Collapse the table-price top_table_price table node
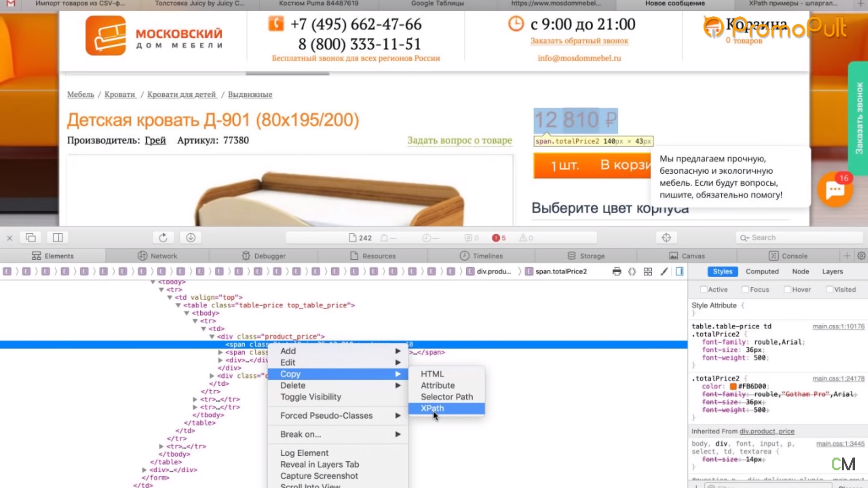The height and width of the screenshot is (488, 868). [178, 305]
